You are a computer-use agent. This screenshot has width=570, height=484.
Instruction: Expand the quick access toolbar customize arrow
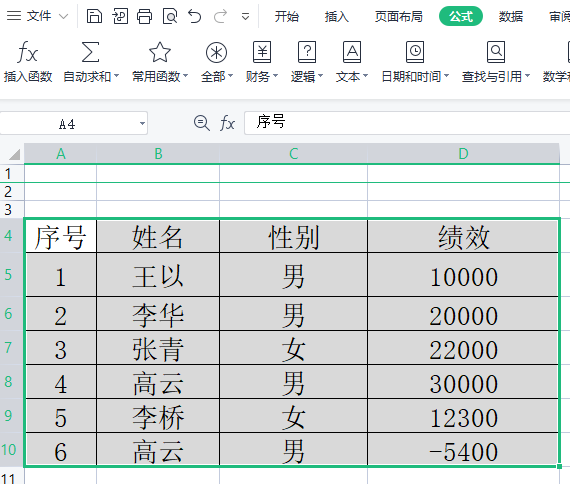245,17
